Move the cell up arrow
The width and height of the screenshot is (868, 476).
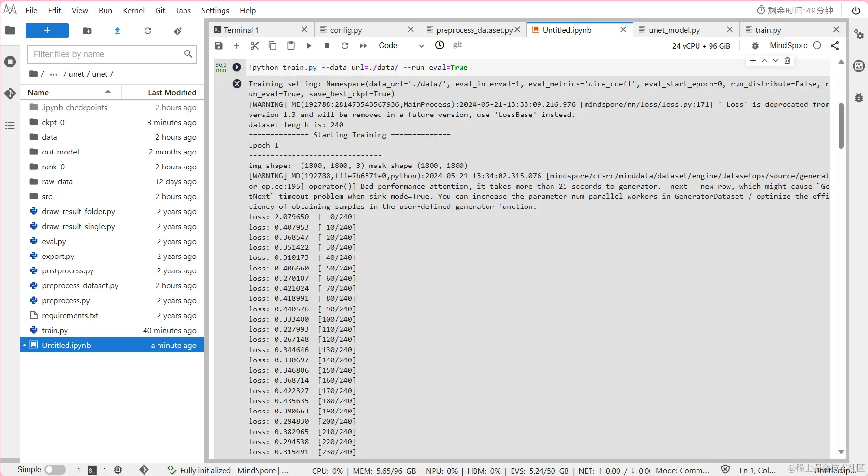[764, 61]
